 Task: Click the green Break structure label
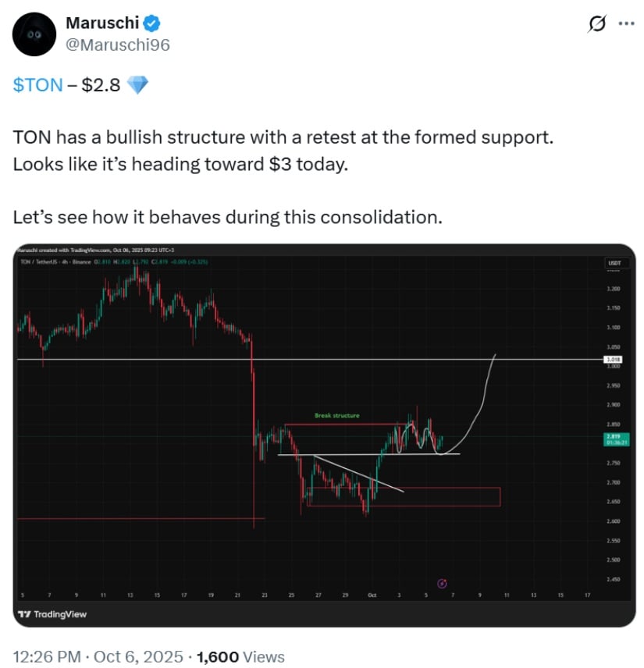pos(336,416)
